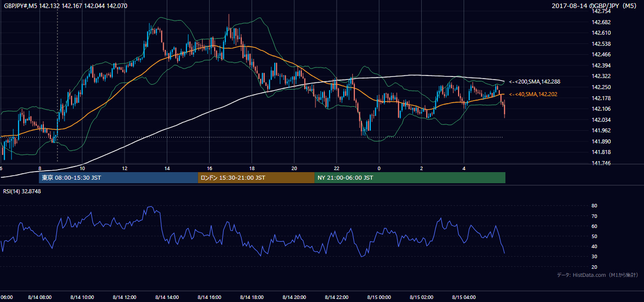644x302 pixels.
Task: Click price axis label 142.682
Action: (601, 22)
